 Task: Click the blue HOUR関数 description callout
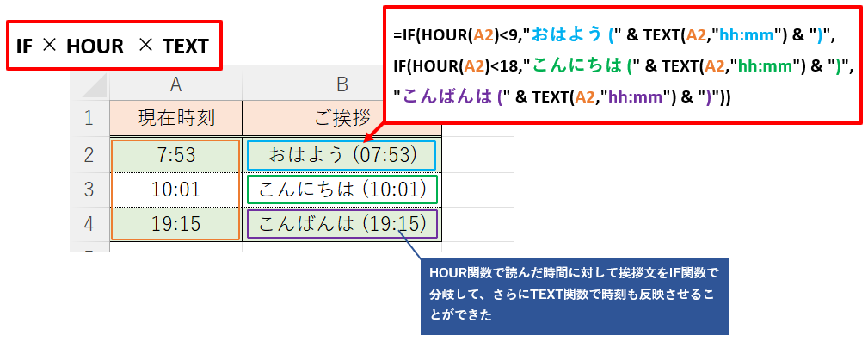[x=575, y=296]
